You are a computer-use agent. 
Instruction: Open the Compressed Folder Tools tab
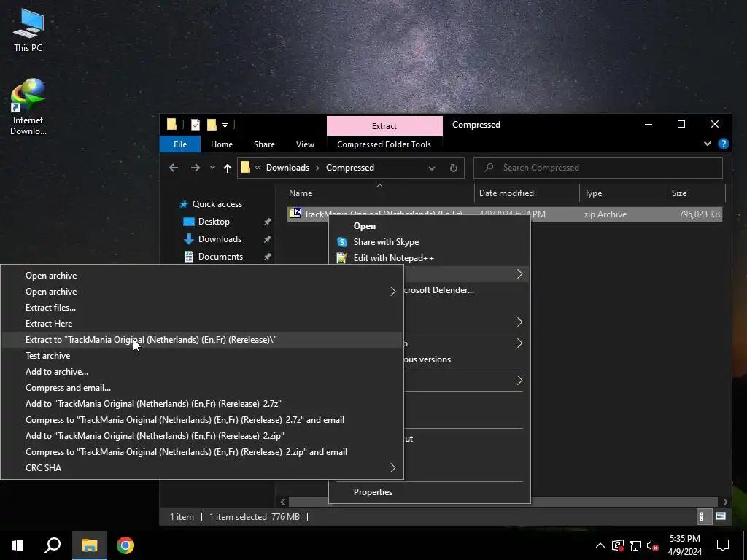pyautogui.click(x=384, y=144)
